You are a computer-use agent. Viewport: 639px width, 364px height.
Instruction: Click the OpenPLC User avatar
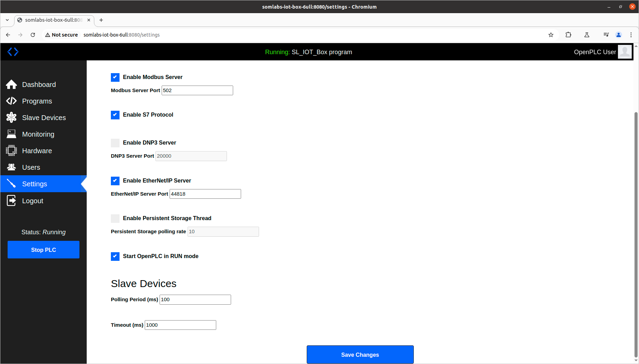click(x=624, y=52)
